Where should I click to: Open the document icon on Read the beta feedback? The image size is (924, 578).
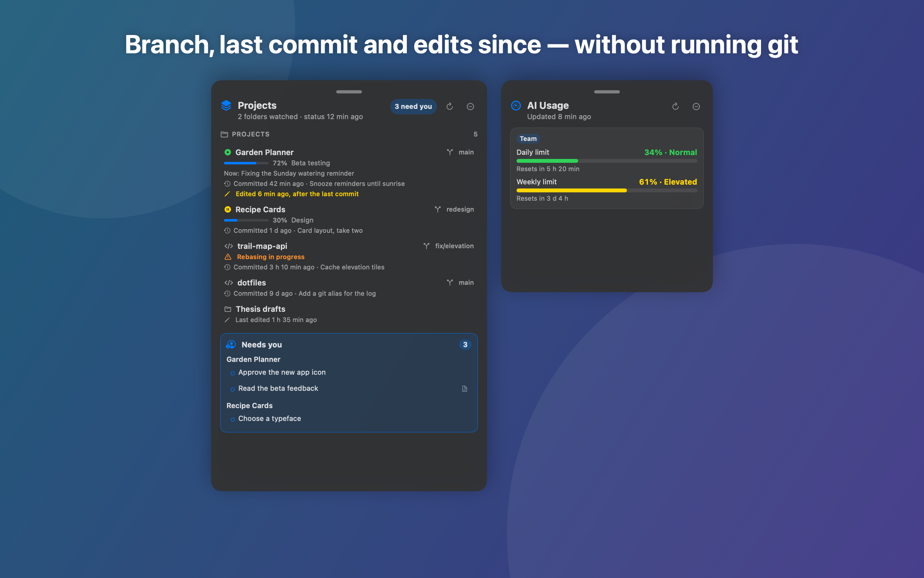click(465, 389)
